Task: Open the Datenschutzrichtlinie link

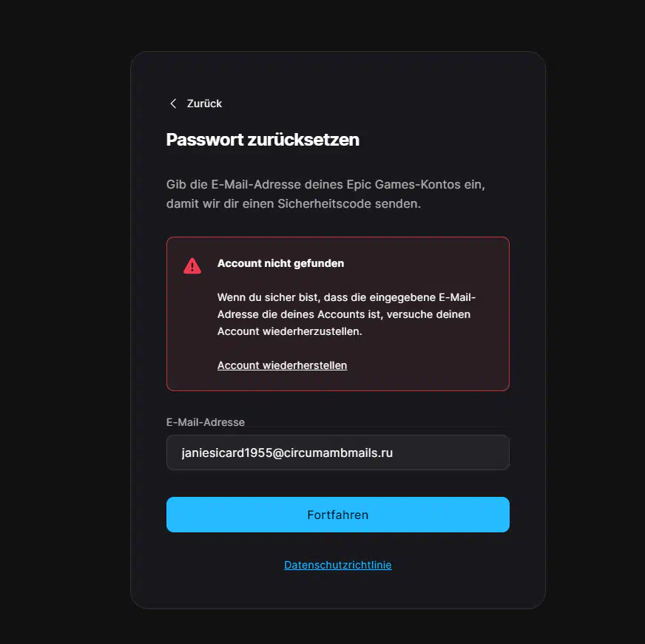Action: point(338,565)
